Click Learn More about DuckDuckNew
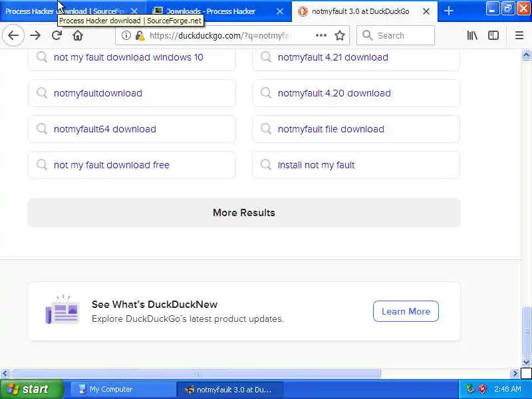Screen dimensions: 532x399 coord(406,311)
